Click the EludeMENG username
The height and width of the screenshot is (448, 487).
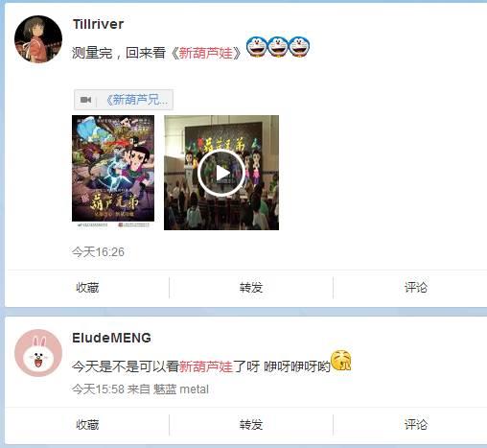coord(111,338)
